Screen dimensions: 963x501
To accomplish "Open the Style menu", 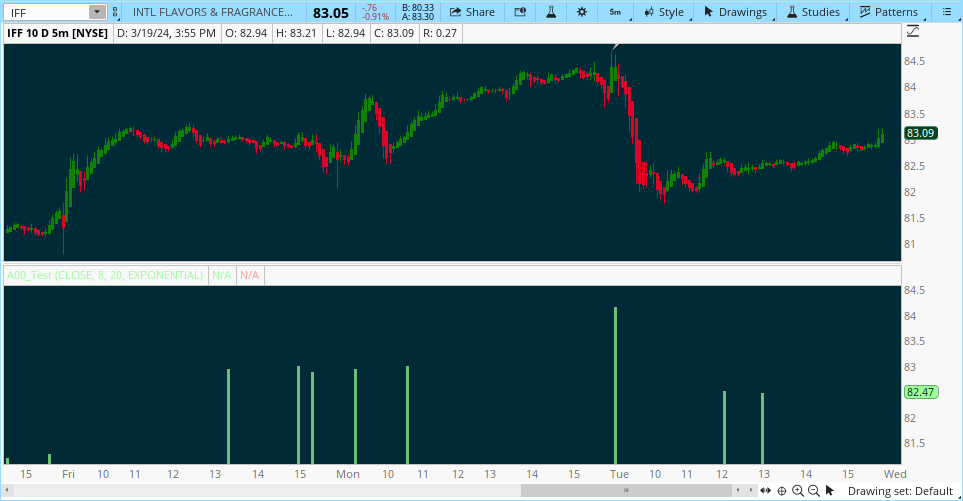I will 664,12.
